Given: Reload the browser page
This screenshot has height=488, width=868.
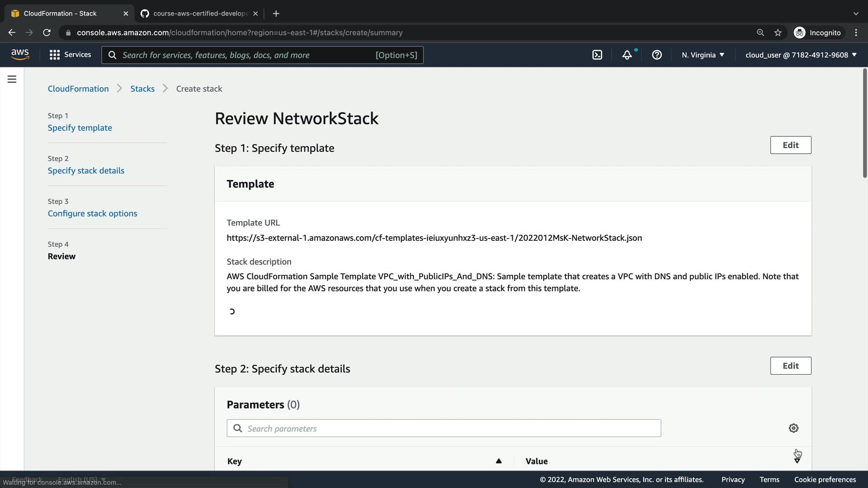Looking at the screenshot, I should 47,33.
